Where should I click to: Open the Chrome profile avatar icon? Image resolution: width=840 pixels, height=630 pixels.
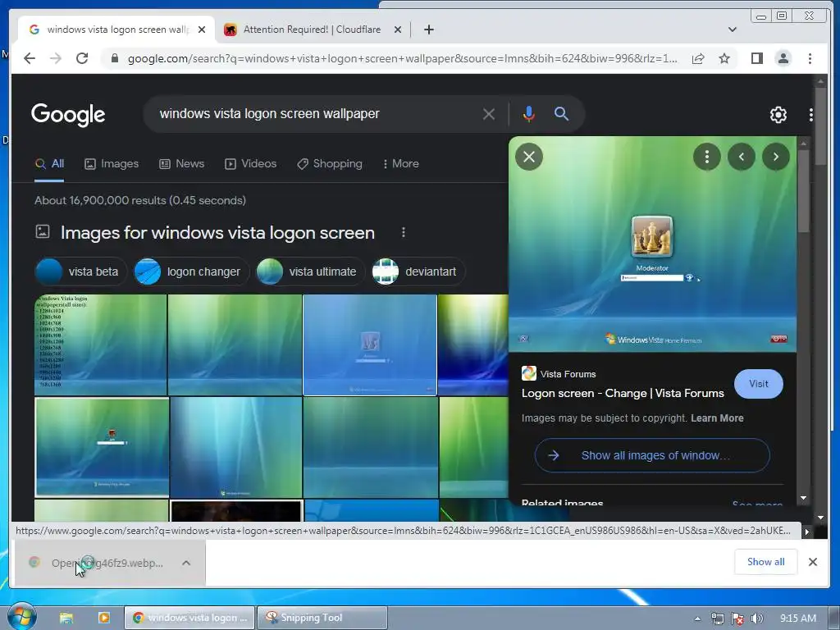coord(783,58)
